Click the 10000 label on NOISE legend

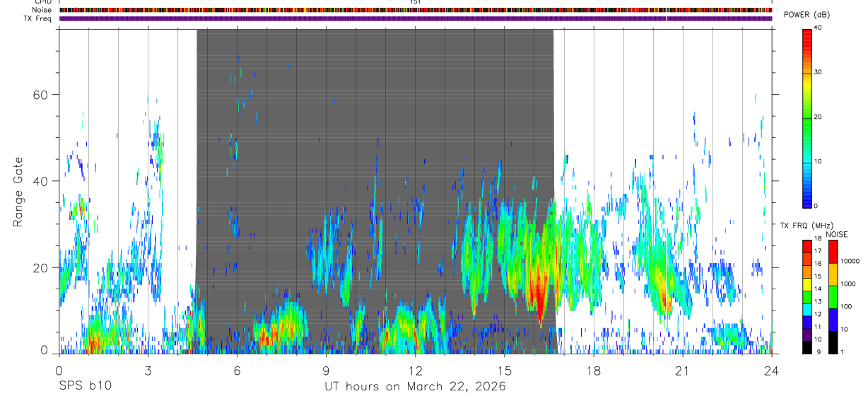coord(850,262)
